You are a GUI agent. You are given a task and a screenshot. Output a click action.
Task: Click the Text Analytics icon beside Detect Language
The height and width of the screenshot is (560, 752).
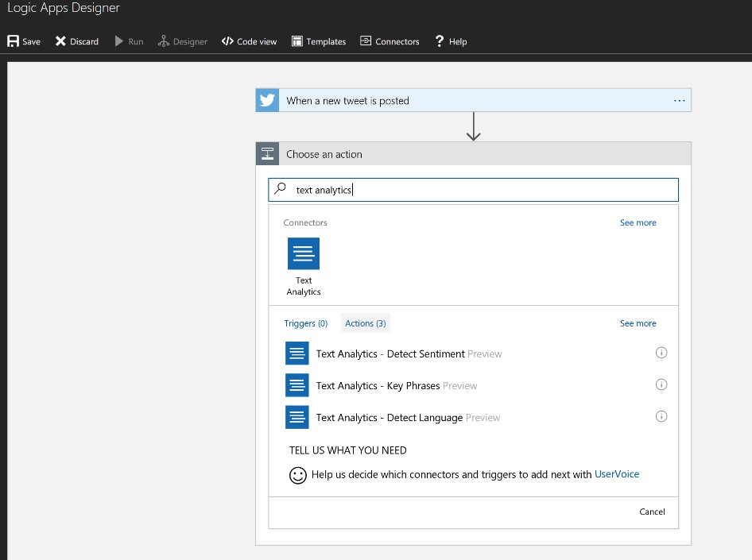pyautogui.click(x=297, y=416)
